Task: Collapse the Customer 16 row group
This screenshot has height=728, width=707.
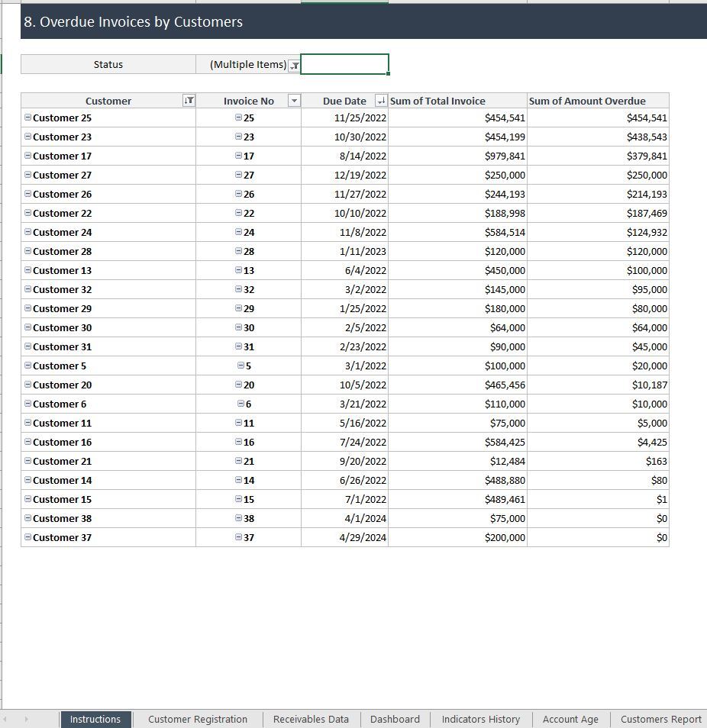Action: [28, 442]
